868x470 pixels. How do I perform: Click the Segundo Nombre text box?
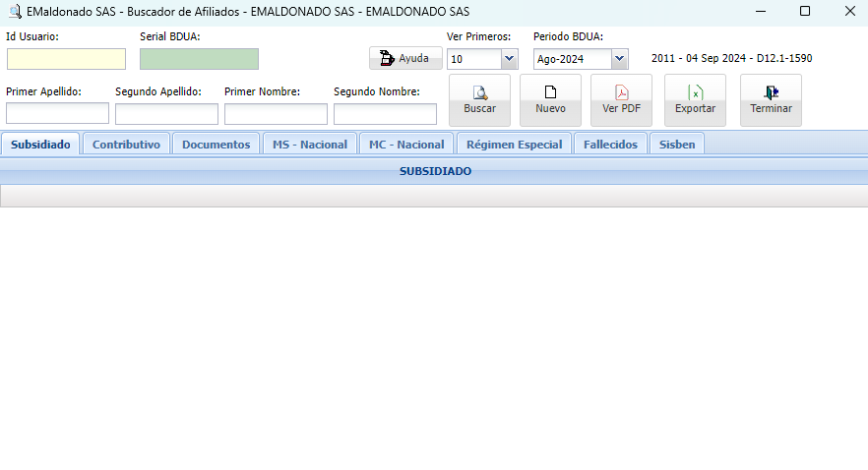[385, 114]
